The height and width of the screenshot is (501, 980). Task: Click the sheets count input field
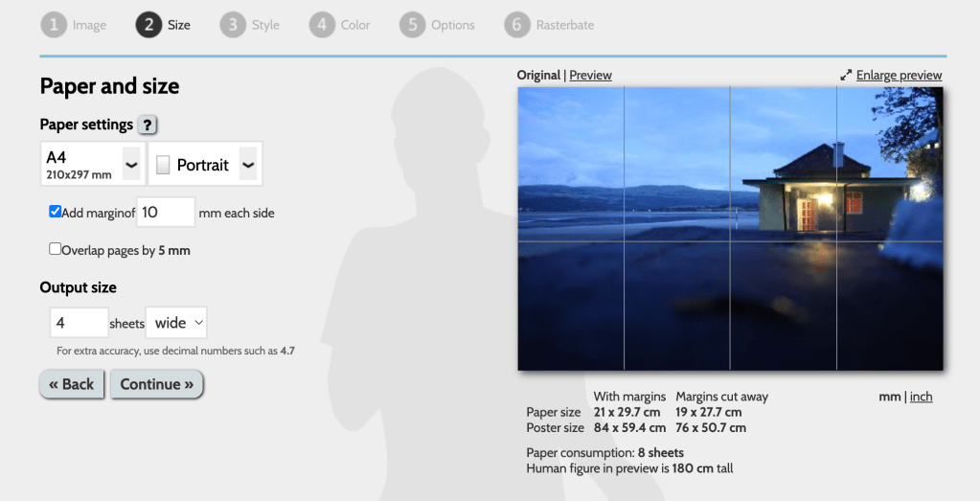point(79,323)
